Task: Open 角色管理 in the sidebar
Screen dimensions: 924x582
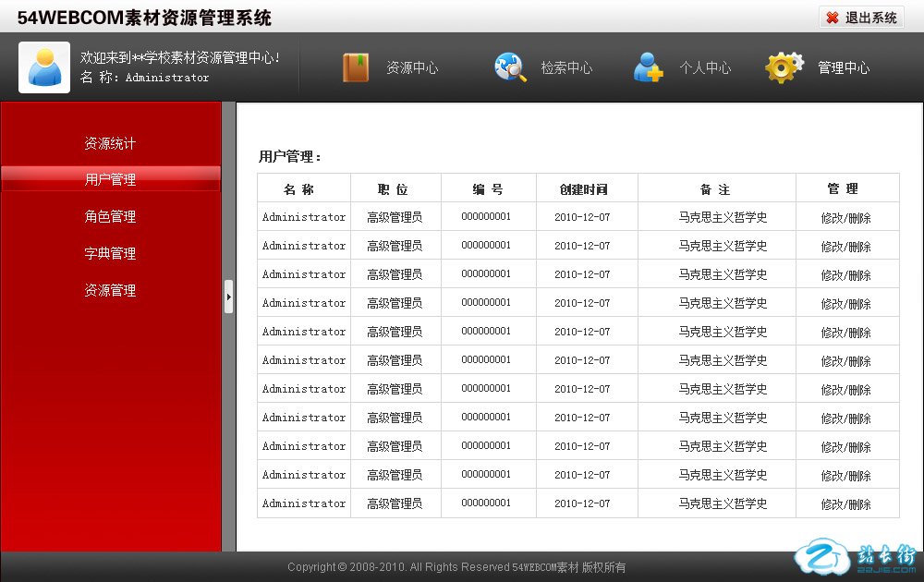Action: [x=110, y=216]
